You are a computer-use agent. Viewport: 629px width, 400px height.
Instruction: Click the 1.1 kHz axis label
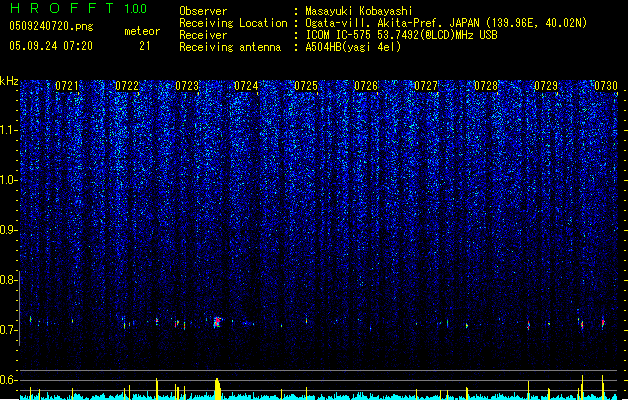(x=9, y=130)
